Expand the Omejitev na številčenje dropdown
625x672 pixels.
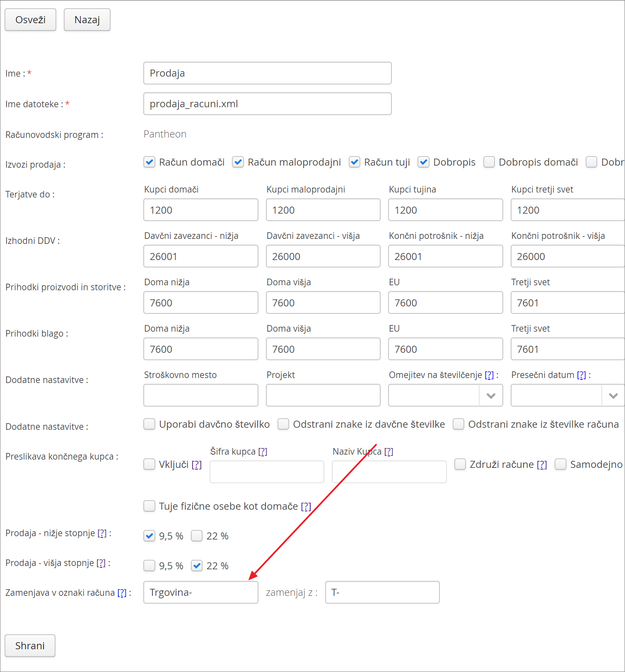[x=491, y=396]
